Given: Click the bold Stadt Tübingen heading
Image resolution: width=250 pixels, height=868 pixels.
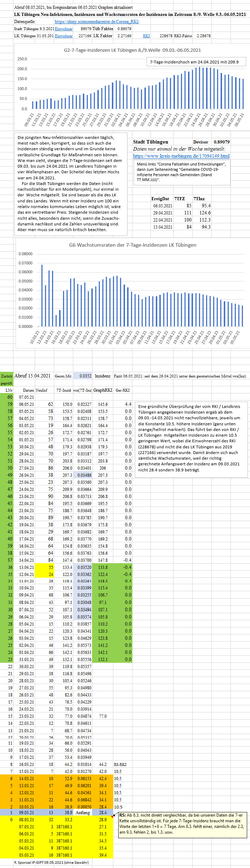Looking at the screenshot, I should (x=150, y=142).
